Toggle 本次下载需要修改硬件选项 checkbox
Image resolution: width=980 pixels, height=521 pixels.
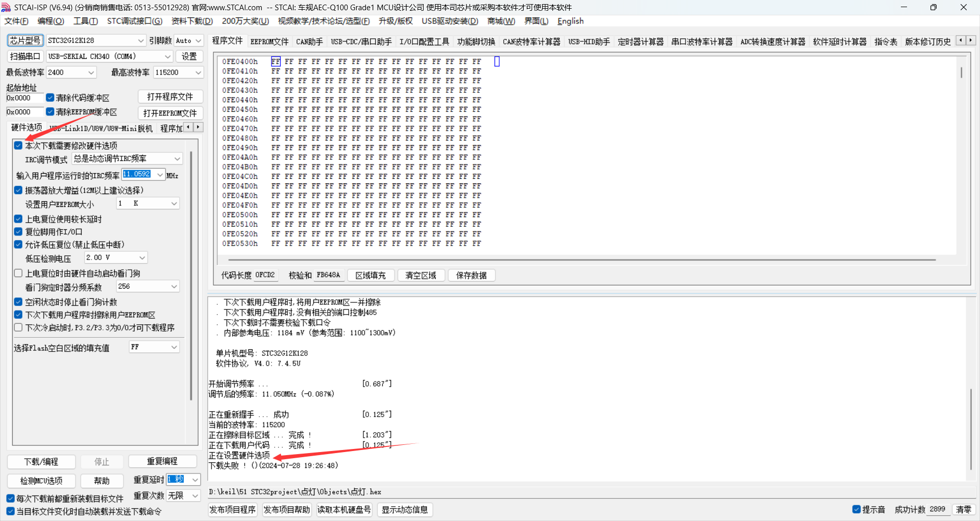coord(18,146)
